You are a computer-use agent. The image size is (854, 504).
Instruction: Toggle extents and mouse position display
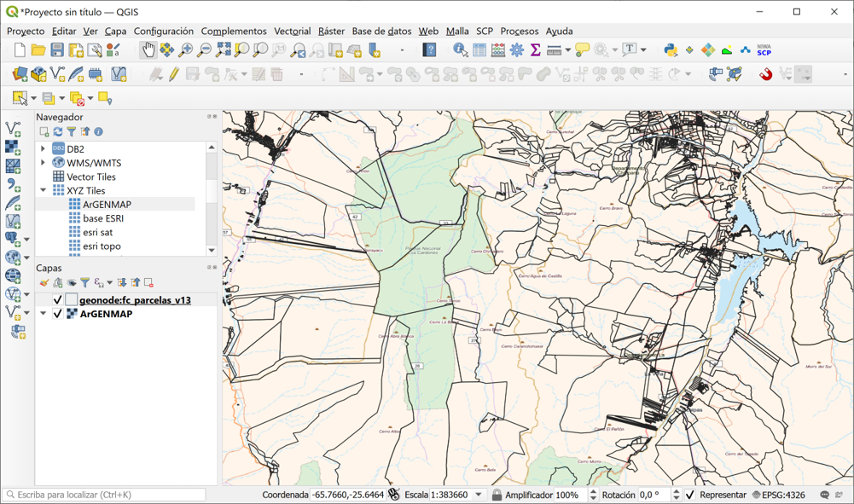coord(394,495)
